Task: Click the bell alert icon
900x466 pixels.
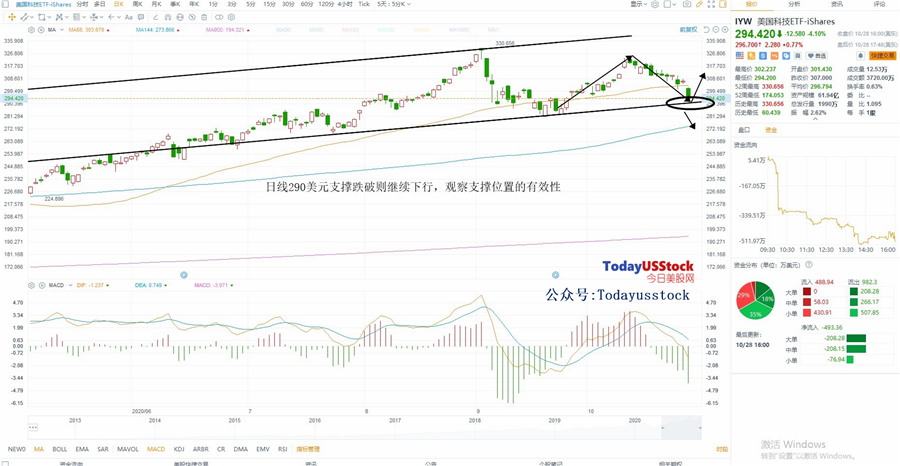Action: [x=860, y=56]
